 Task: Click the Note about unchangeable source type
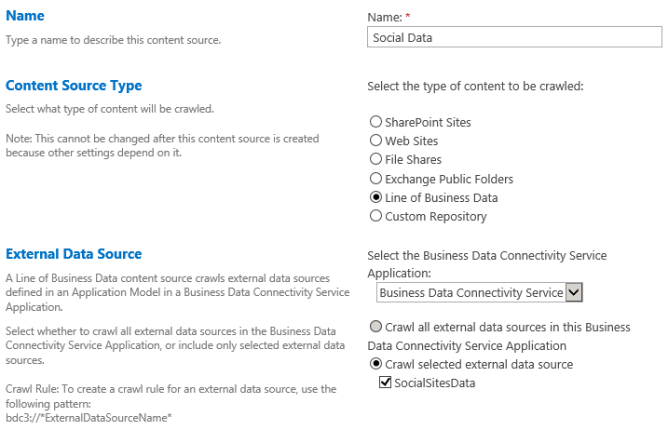click(162, 146)
